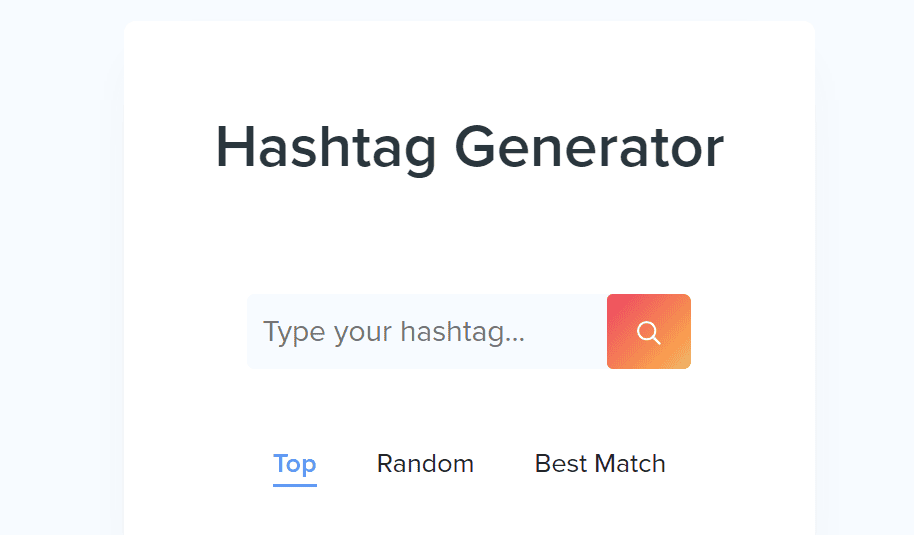914x535 pixels.
Task: Select the Random tab
Action: click(425, 464)
